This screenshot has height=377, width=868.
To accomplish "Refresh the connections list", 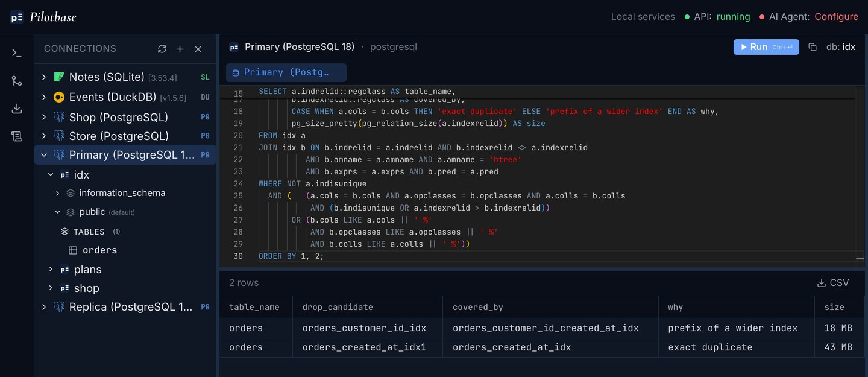I will click(162, 49).
